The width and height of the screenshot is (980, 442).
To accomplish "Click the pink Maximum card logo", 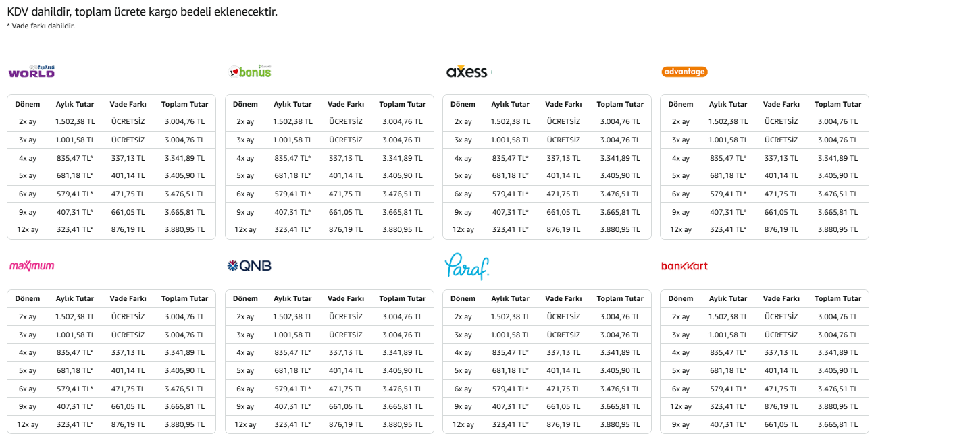I will (x=32, y=266).
